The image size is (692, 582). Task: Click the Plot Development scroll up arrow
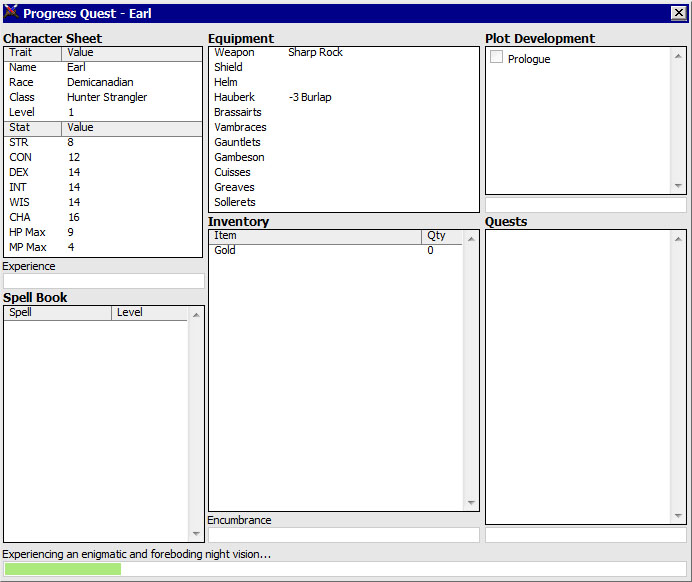click(678, 56)
